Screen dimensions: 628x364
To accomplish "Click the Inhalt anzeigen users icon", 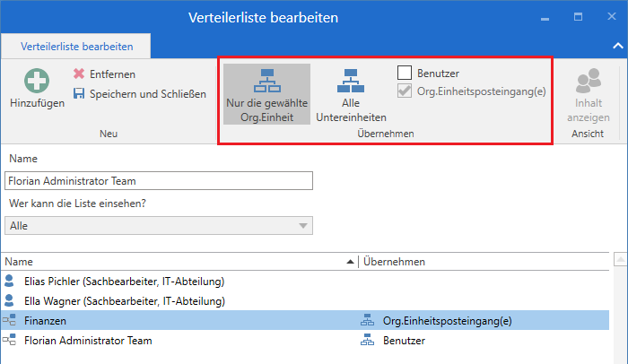I will [589, 82].
